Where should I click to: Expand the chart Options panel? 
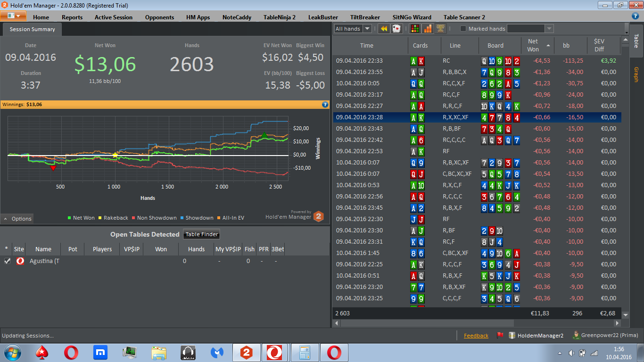[17, 219]
